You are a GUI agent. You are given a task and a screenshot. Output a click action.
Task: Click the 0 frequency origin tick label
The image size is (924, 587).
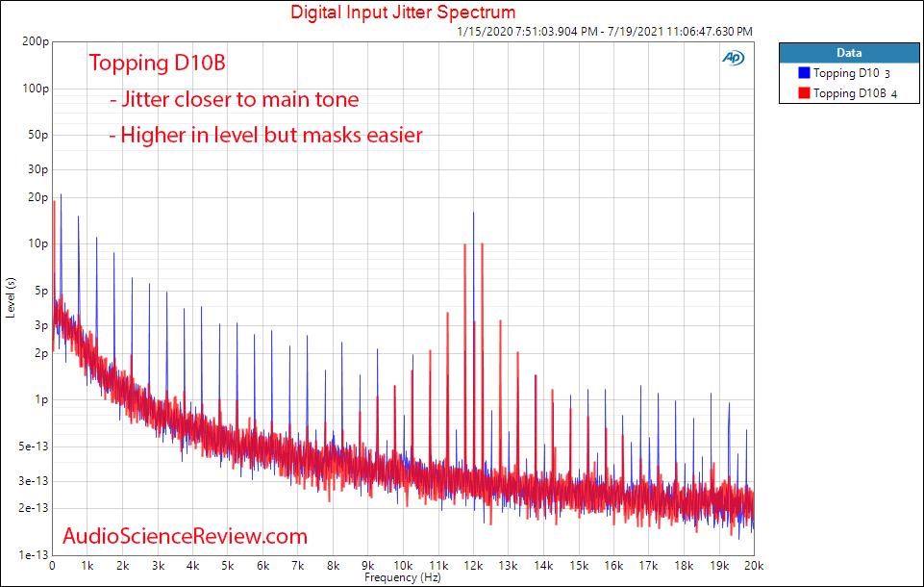(53, 565)
